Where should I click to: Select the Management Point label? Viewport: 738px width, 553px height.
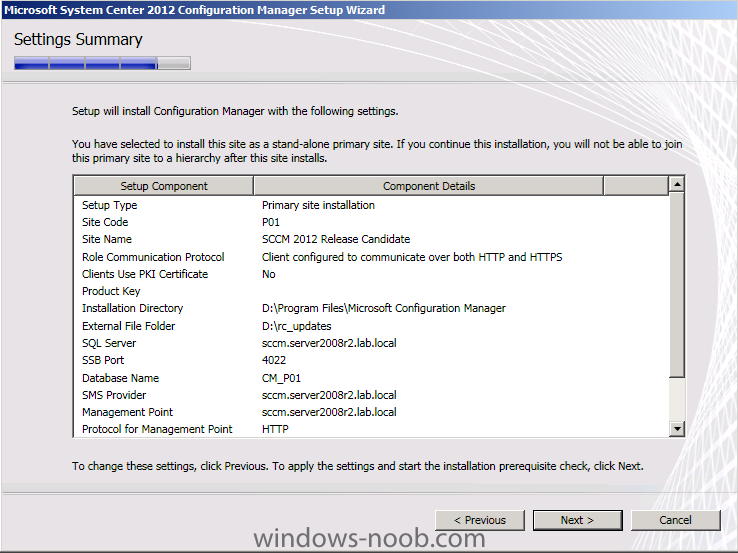[x=128, y=412]
